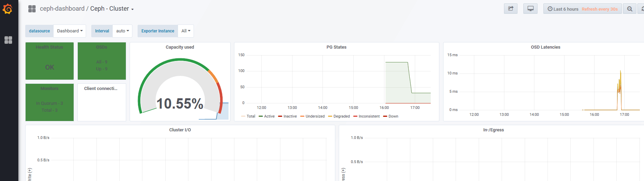Screen dimensions: 644x181
Task: Click the datasource variable label
Action: (39, 31)
